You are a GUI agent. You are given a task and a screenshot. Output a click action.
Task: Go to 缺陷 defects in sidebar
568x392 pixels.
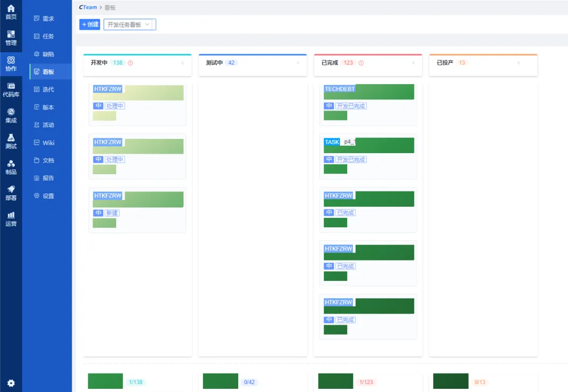tap(47, 54)
